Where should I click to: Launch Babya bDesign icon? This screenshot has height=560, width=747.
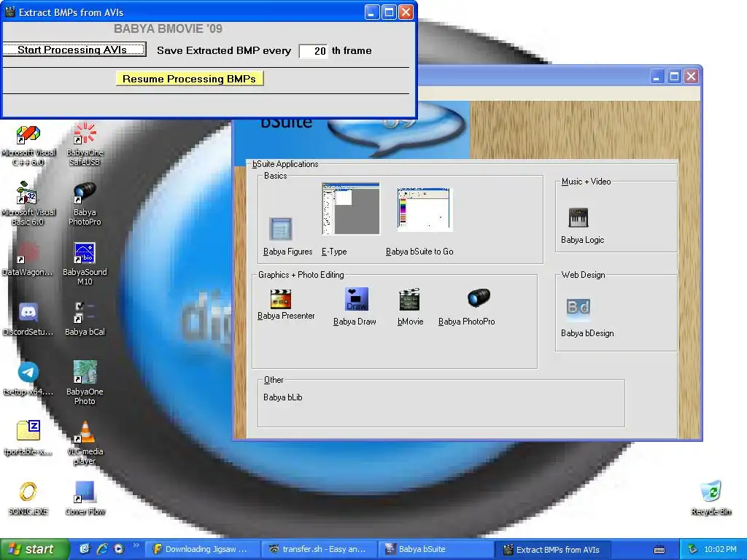578,308
